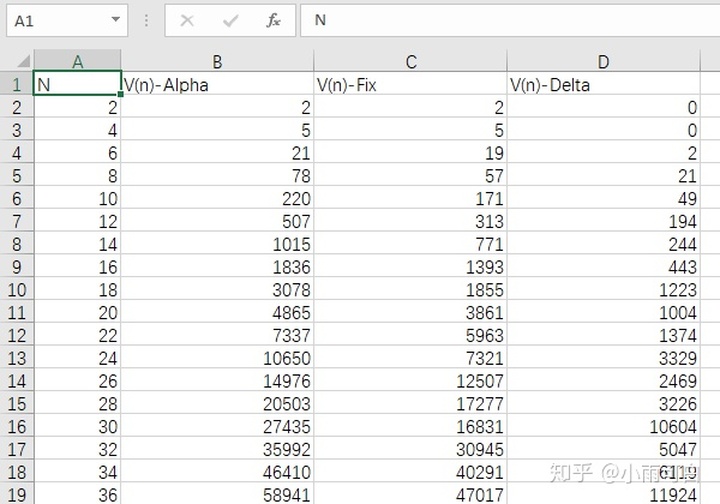Click cell with value 46410

pyautogui.click(x=217, y=471)
